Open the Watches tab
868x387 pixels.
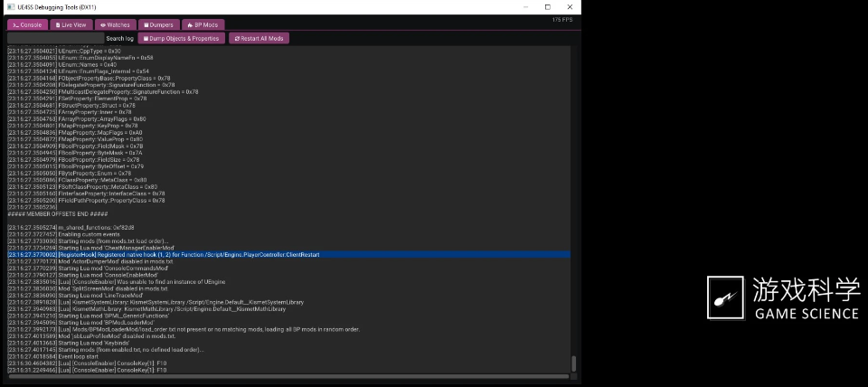point(113,25)
